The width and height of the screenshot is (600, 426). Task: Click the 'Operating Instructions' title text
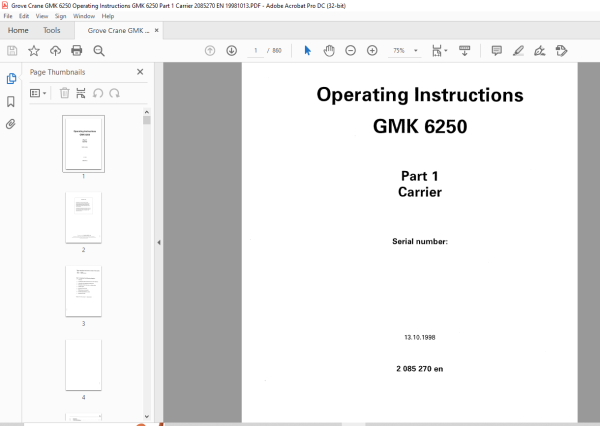(420, 95)
